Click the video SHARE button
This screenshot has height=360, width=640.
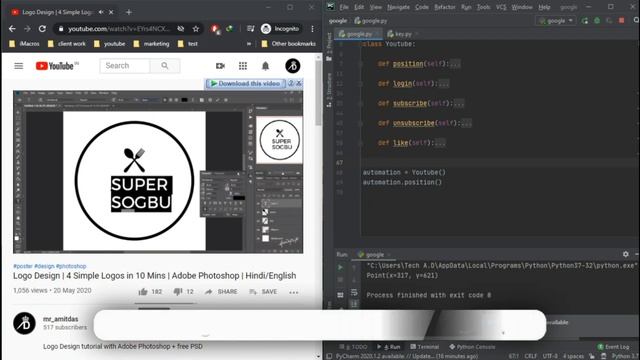[221, 291]
